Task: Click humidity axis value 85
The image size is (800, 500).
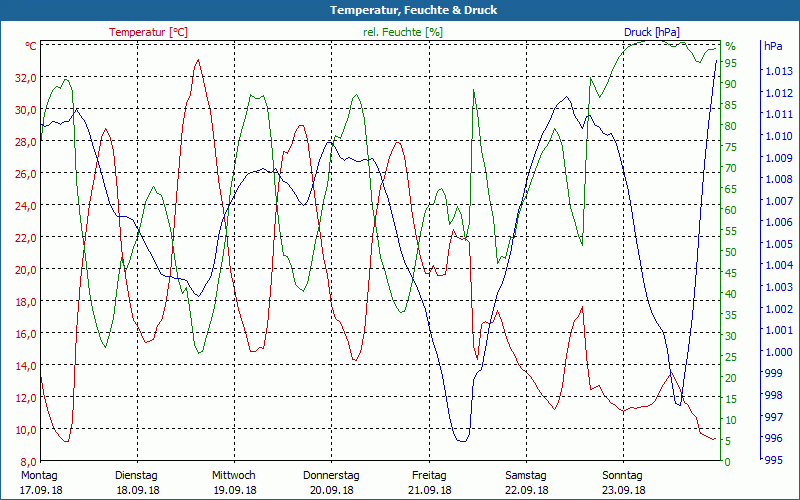Action: 730,105
